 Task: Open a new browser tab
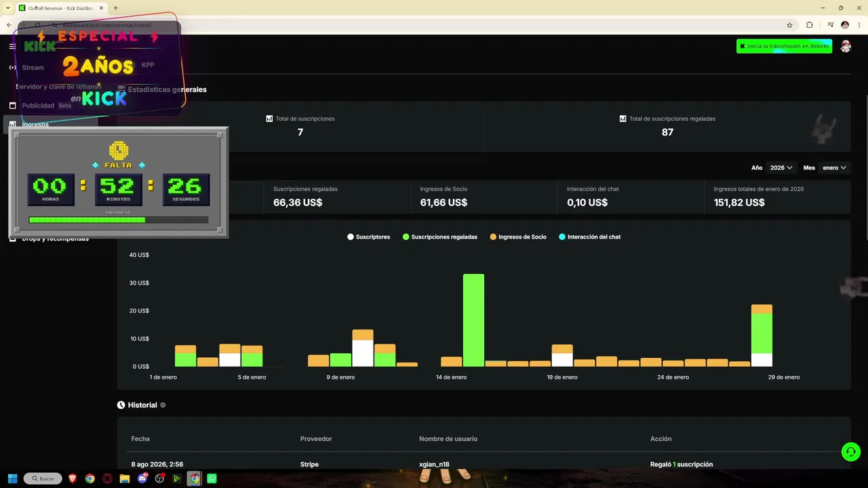115,8
